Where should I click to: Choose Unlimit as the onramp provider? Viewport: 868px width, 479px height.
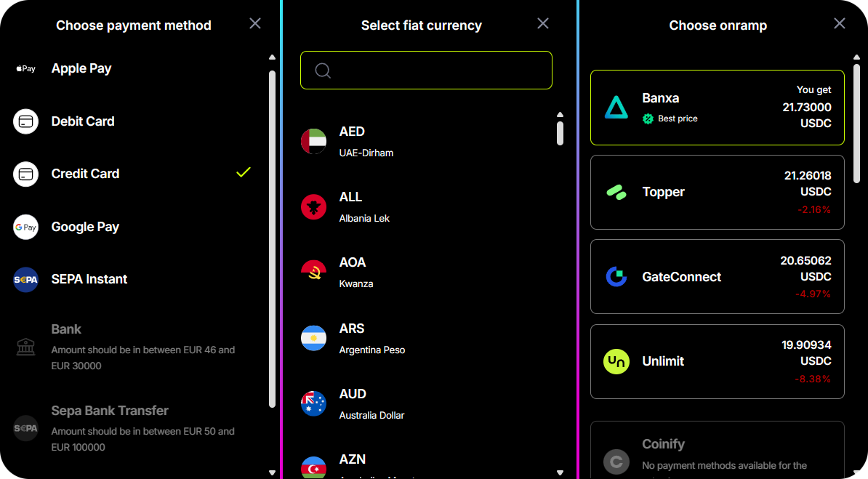(x=717, y=361)
